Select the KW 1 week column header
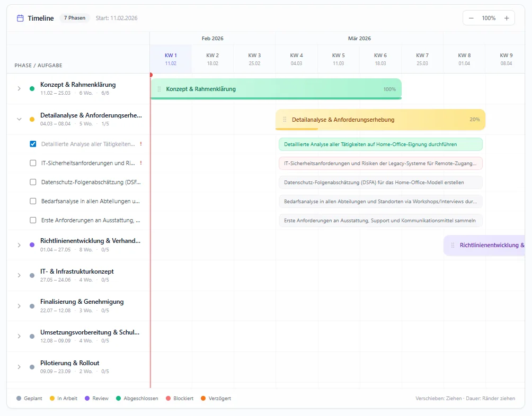The width and height of the screenshot is (532, 416). point(170,58)
